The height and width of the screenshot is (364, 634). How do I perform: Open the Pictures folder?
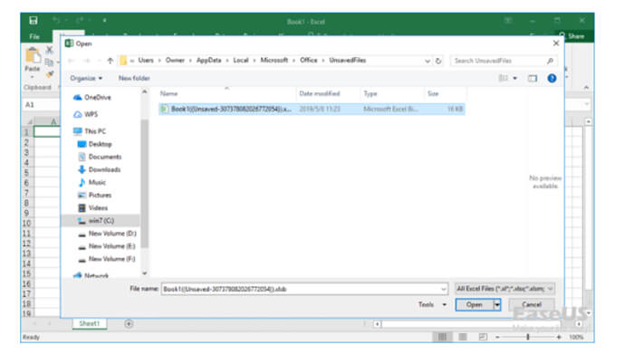tap(94, 195)
